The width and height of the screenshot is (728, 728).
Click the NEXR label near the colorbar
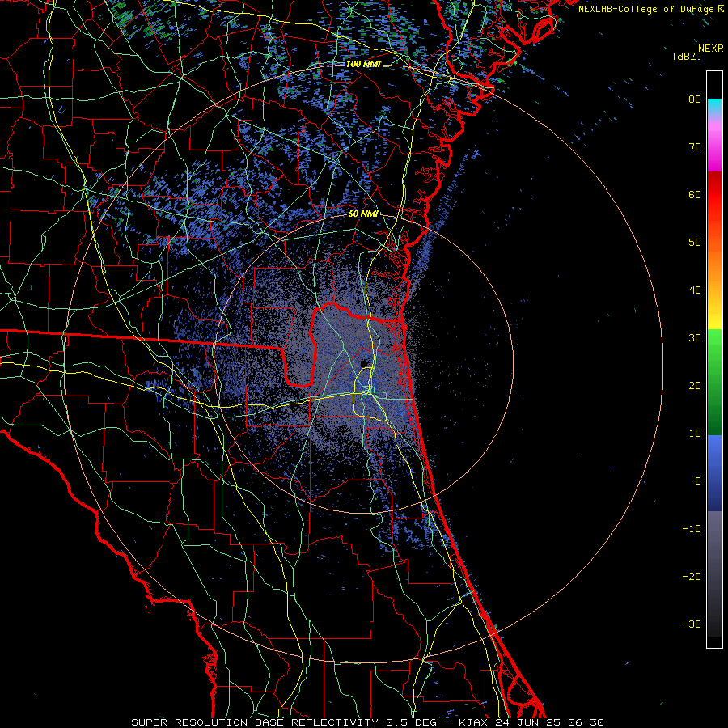[711, 49]
